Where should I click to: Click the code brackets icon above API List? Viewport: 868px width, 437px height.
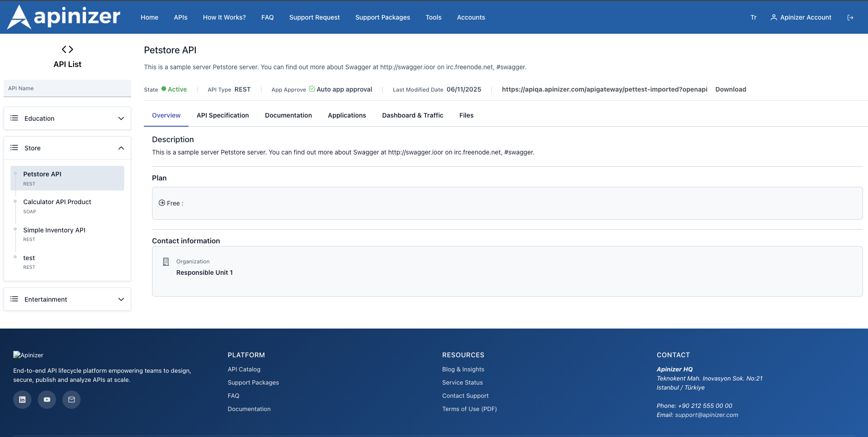[x=67, y=49]
